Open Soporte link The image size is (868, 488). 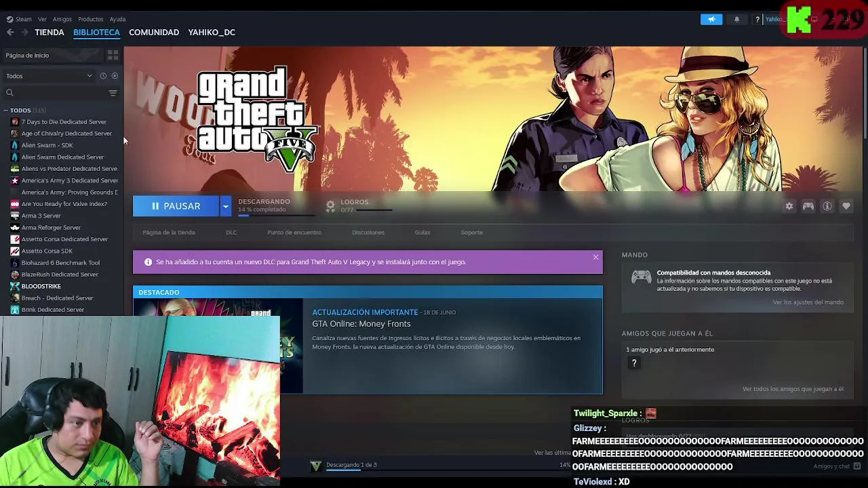tap(472, 232)
